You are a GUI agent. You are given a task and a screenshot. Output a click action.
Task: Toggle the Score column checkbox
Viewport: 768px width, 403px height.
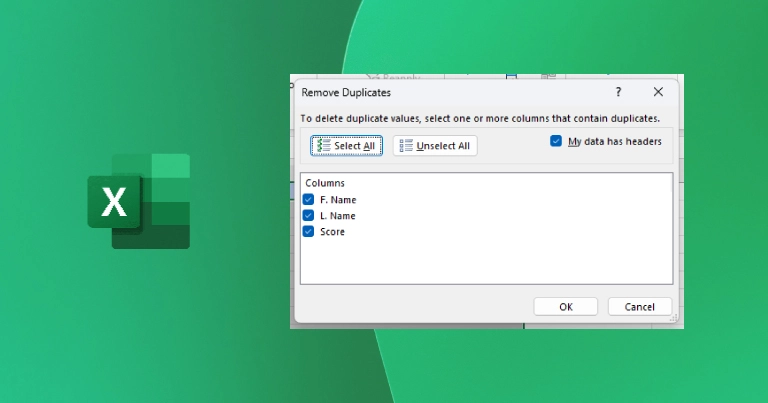click(308, 232)
